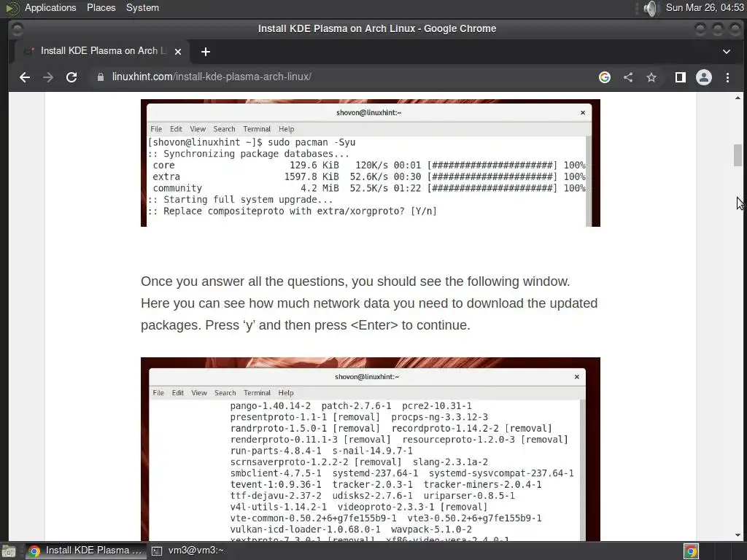Click the pacman -Syu terminal screenshot
The height and width of the screenshot is (560, 747).
click(370, 163)
